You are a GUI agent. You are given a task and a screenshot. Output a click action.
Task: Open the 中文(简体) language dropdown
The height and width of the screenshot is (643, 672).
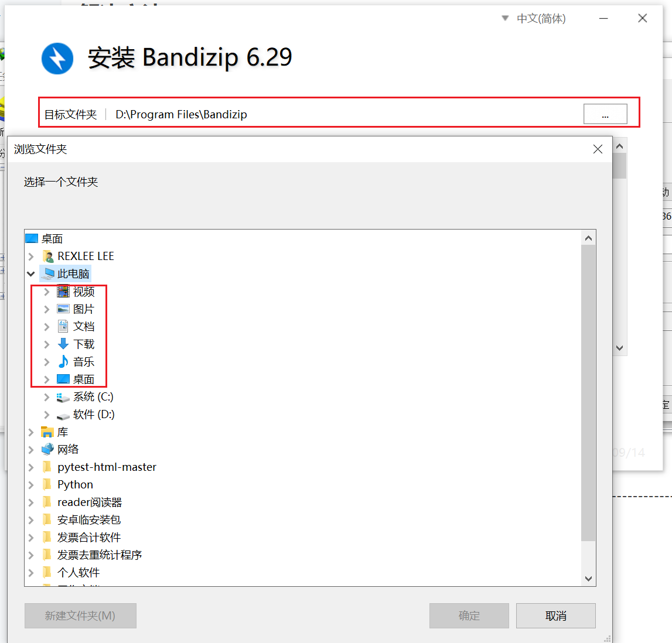534,18
